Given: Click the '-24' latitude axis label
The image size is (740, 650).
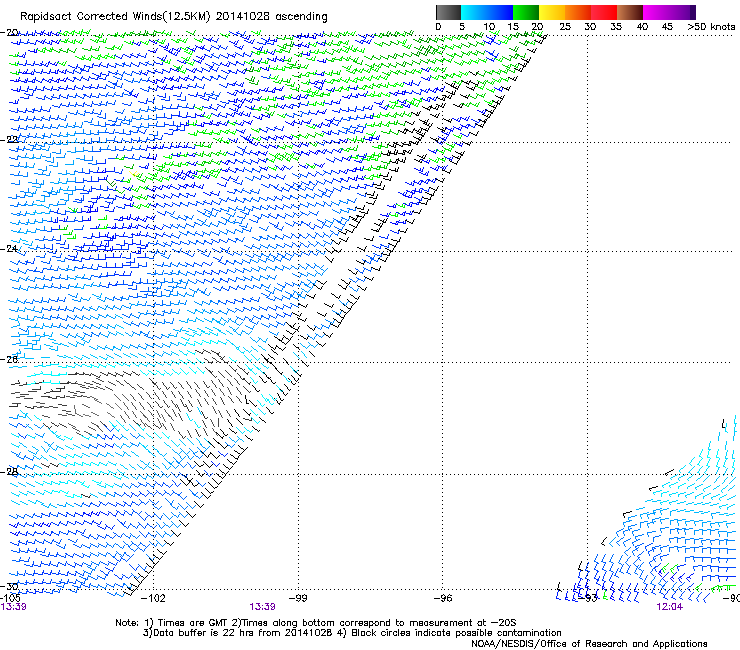Looking at the screenshot, I should click(x=9, y=248).
